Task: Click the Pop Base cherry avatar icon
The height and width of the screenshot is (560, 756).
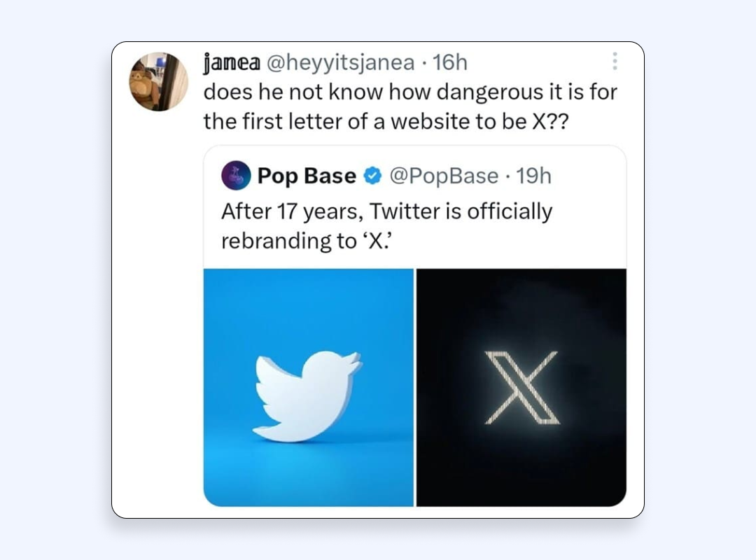Action: coord(236,176)
